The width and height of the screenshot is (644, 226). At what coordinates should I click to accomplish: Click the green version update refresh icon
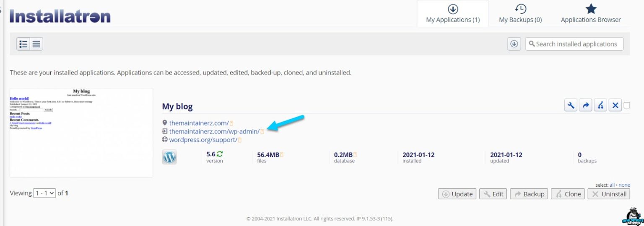click(x=220, y=154)
